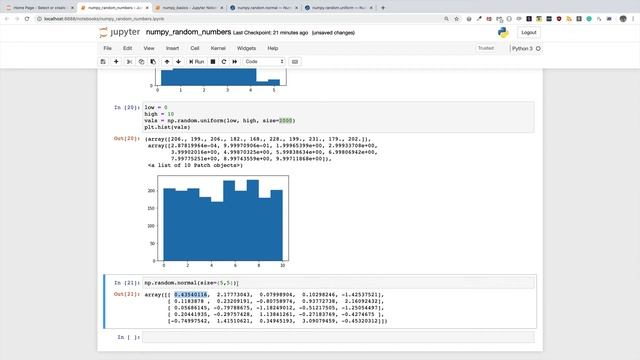Interrupt the kernel with the stop icon
Screen dimensions: 640x360
(213, 62)
